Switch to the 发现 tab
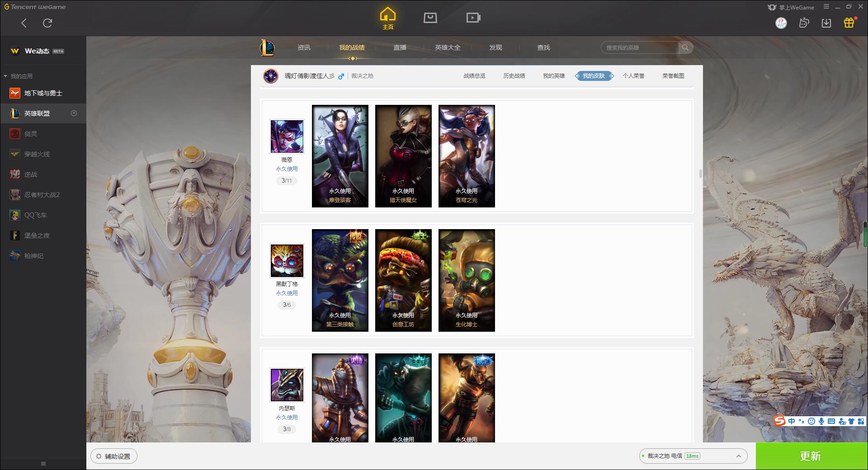This screenshot has width=868, height=470. point(495,47)
